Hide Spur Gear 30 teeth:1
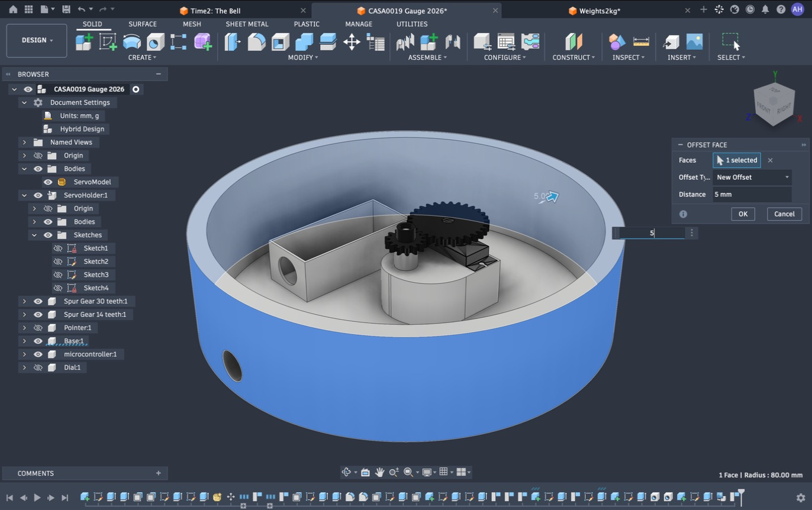 click(x=38, y=301)
